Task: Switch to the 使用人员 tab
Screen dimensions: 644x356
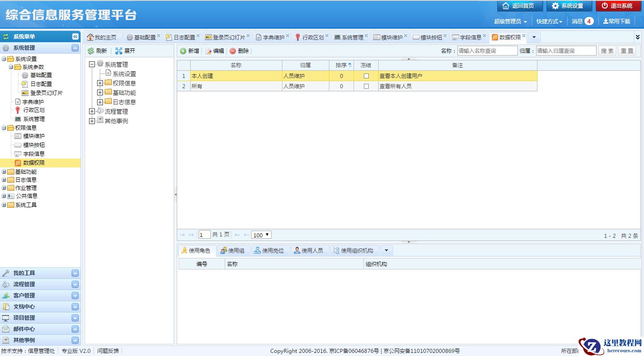Action: [x=308, y=250]
